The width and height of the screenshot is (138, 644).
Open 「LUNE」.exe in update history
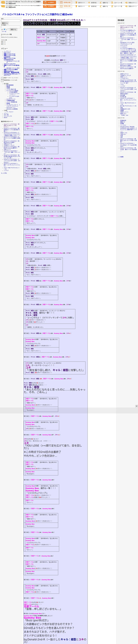pos(124,115)
